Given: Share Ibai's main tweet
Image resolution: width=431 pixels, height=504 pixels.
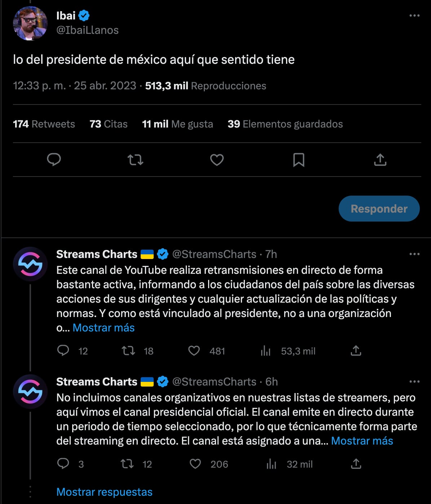Looking at the screenshot, I should tap(380, 160).
